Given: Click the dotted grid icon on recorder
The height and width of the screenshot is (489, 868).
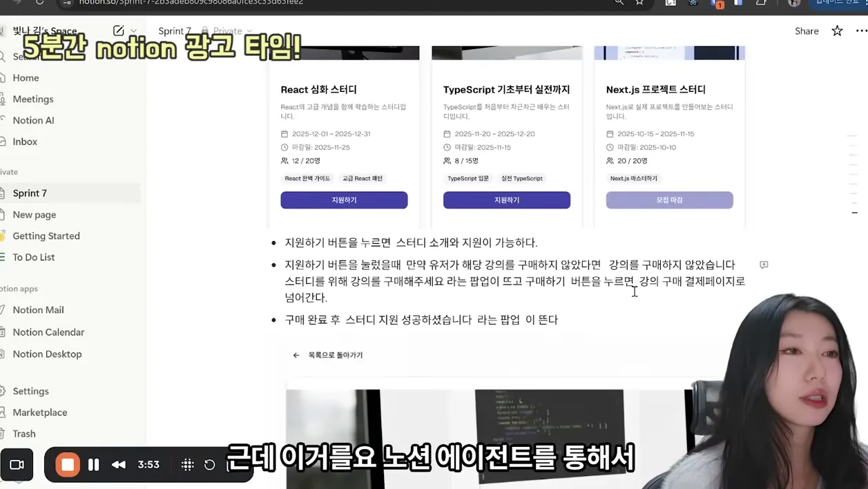Looking at the screenshot, I should pos(187,465).
